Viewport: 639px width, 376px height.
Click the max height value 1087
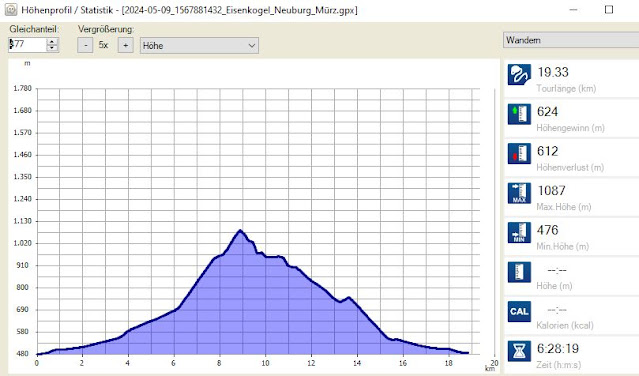coord(551,191)
